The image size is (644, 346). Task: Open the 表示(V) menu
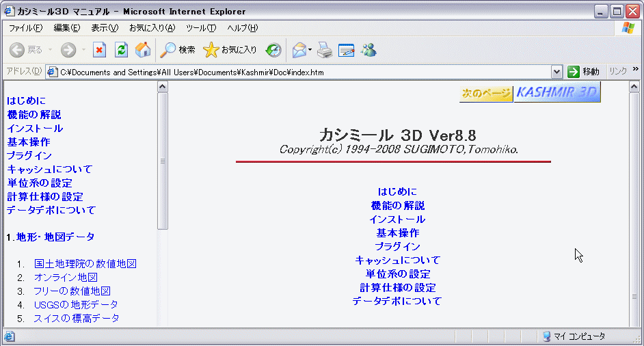tap(105, 28)
